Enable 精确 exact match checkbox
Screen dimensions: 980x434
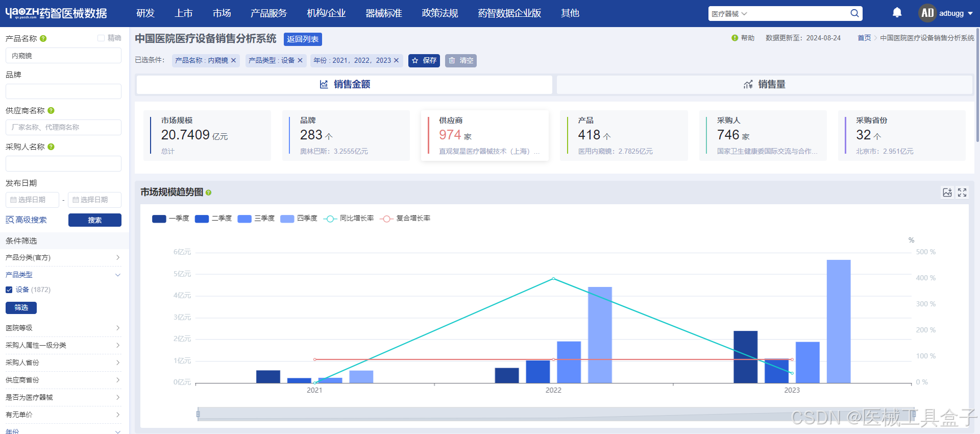coord(101,38)
